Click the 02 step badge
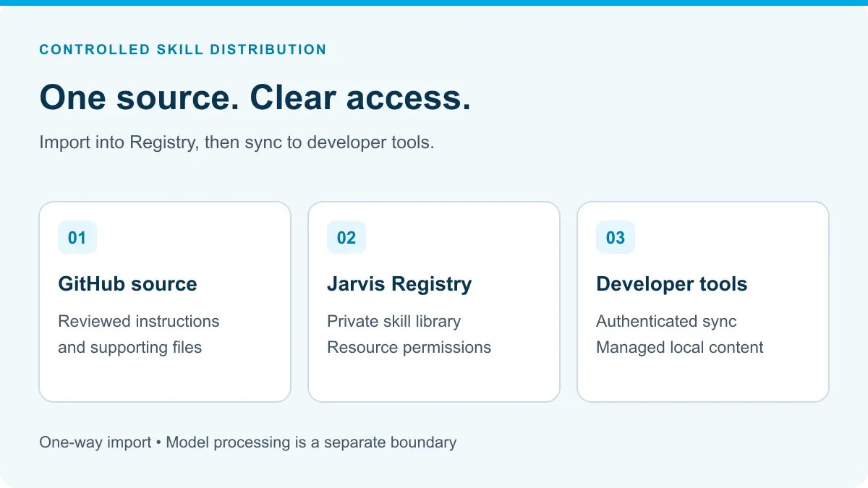The width and height of the screenshot is (868, 488). coord(346,237)
